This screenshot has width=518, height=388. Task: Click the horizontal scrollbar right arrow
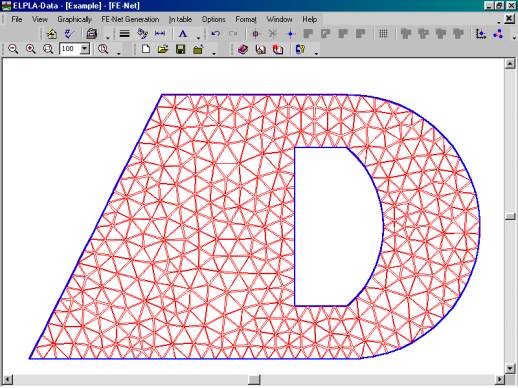click(x=499, y=379)
